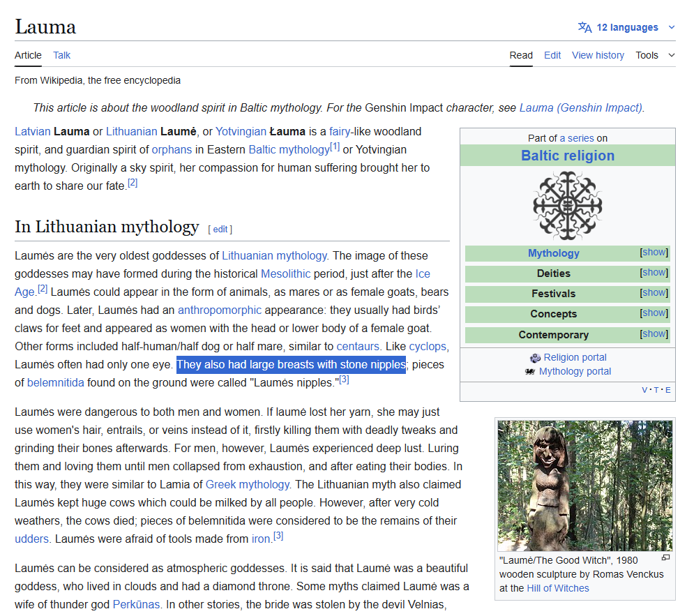Viewport: 687px width, 616px height.
Task: Open the Baltic religion symbol image
Action: [568, 206]
